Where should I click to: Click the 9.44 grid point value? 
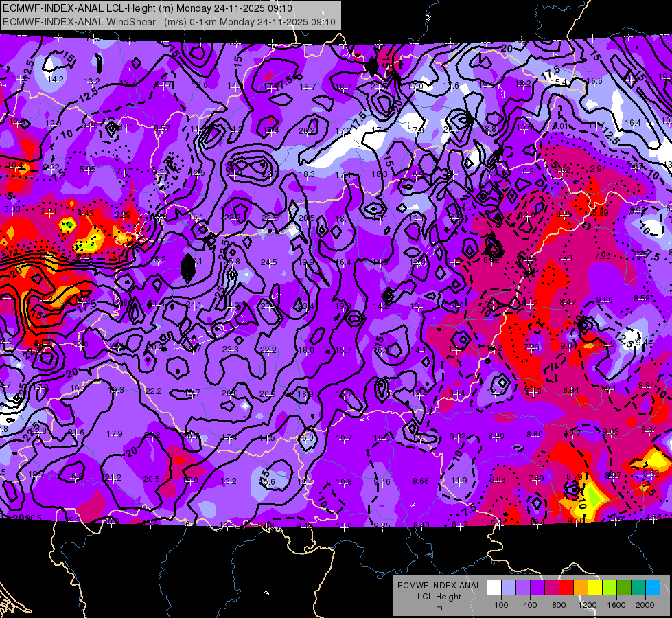[x=644, y=342]
